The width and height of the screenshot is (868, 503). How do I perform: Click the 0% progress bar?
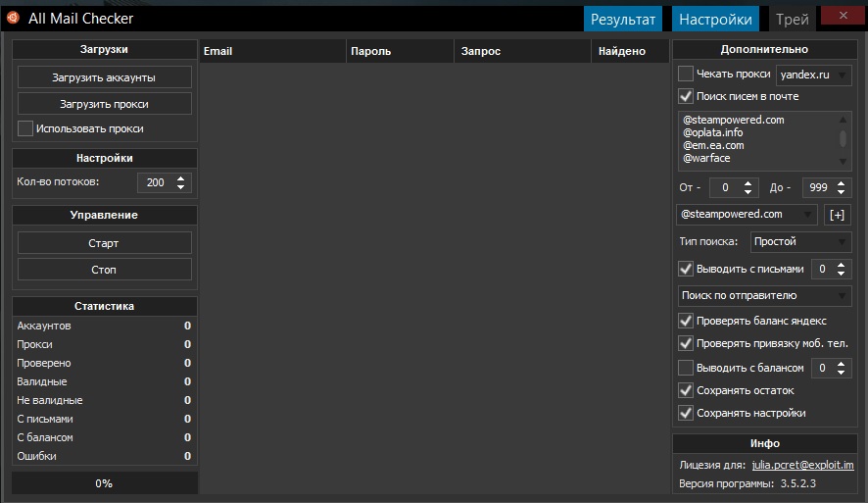coord(105,483)
